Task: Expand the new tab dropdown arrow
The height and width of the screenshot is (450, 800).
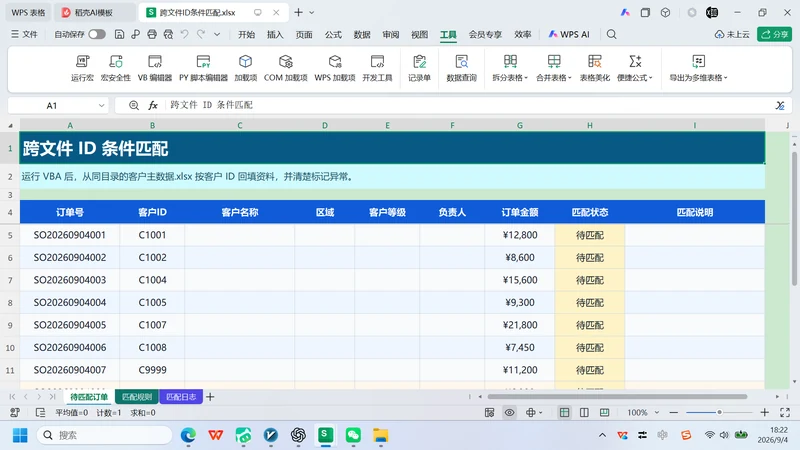Action: [x=312, y=12]
